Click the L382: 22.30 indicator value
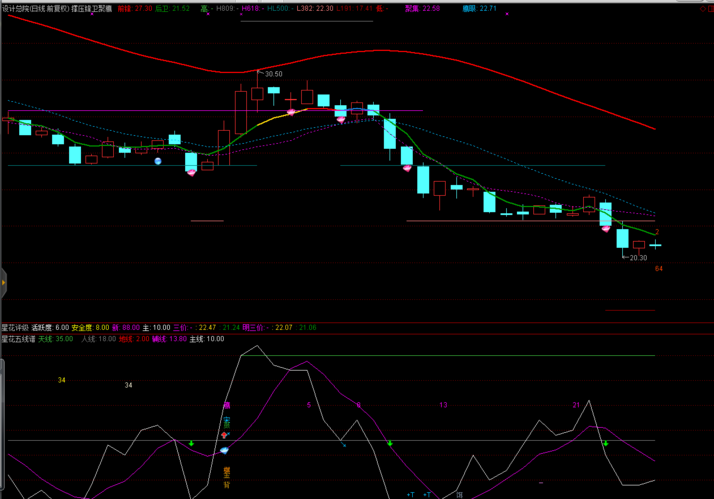Screen dimensions: 714x499 (315, 9)
